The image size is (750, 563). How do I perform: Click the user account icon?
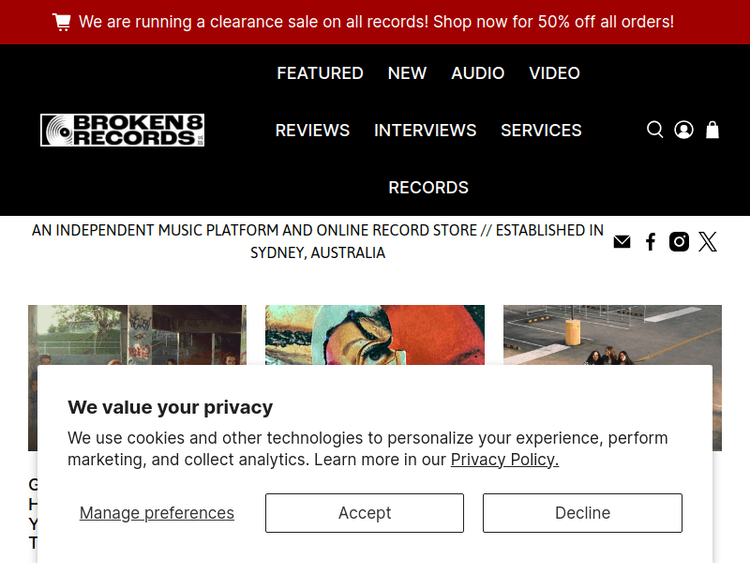(684, 130)
